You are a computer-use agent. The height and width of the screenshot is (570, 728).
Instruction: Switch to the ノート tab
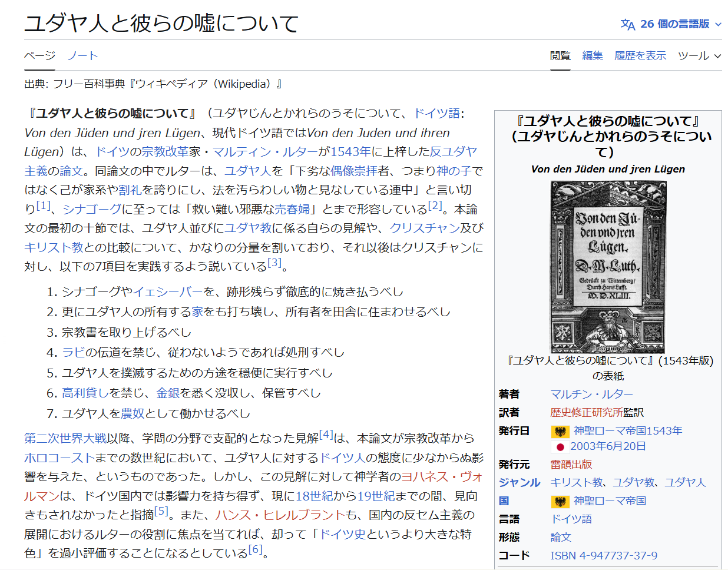pos(82,56)
